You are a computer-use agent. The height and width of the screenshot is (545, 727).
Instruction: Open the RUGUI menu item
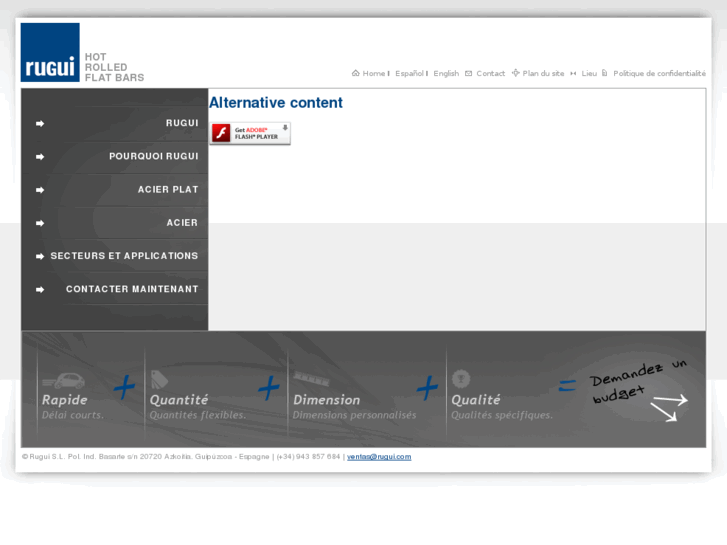coord(182,123)
